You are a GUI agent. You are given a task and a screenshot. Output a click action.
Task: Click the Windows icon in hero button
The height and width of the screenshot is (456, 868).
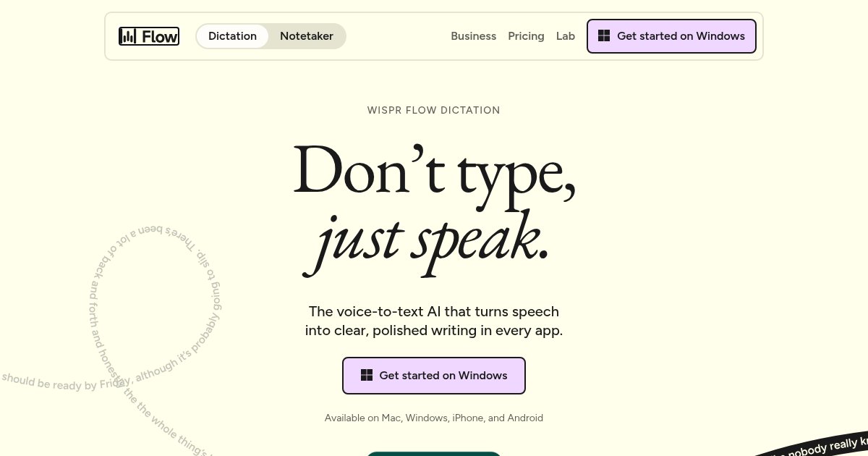coord(367,376)
